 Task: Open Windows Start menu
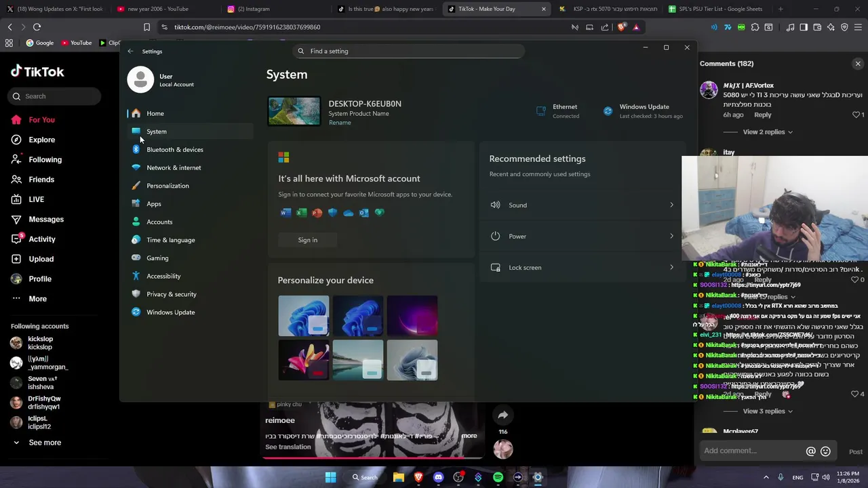(330, 477)
